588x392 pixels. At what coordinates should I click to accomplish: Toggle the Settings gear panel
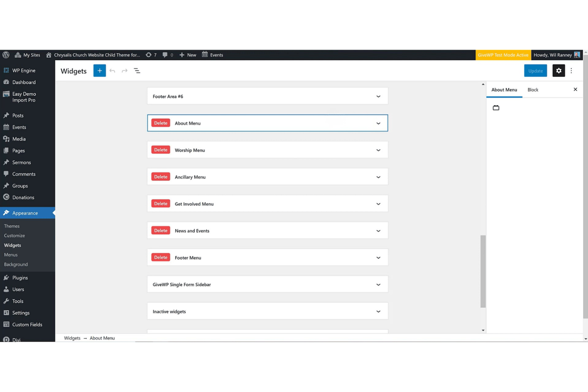[559, 71]
